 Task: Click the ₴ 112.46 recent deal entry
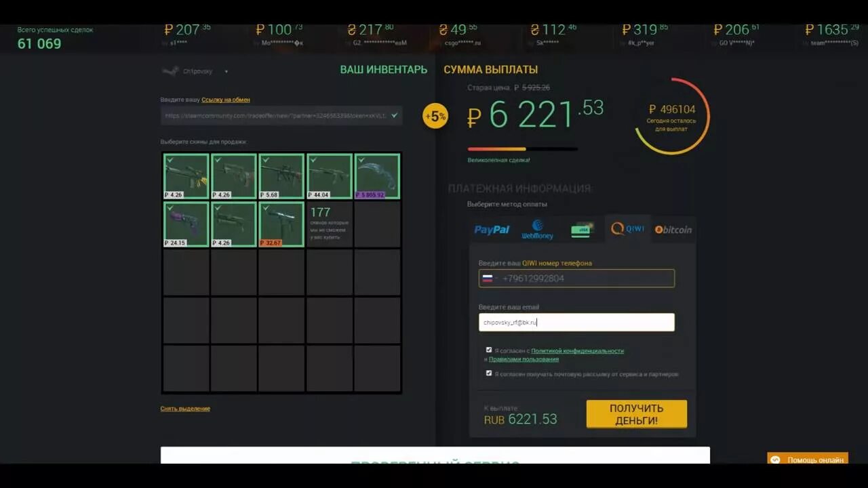point(553,34)
